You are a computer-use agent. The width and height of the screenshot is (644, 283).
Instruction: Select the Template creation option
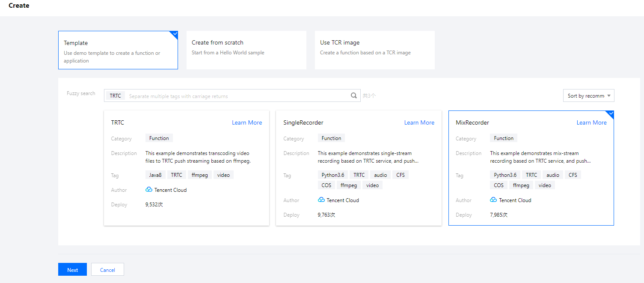118,50
